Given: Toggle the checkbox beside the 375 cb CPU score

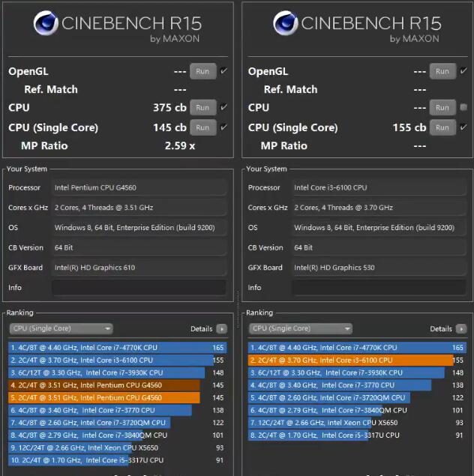Looking at the screenshot, I should coord(223,107).
